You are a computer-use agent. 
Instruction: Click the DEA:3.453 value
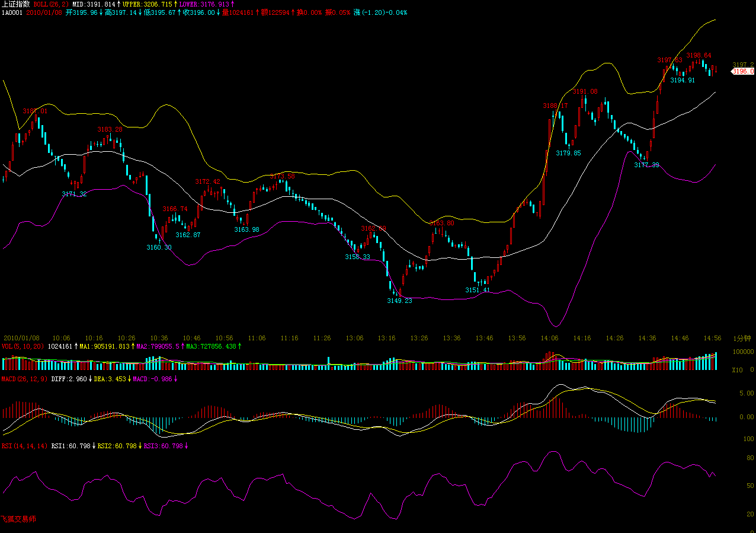[x=110, y=378]
